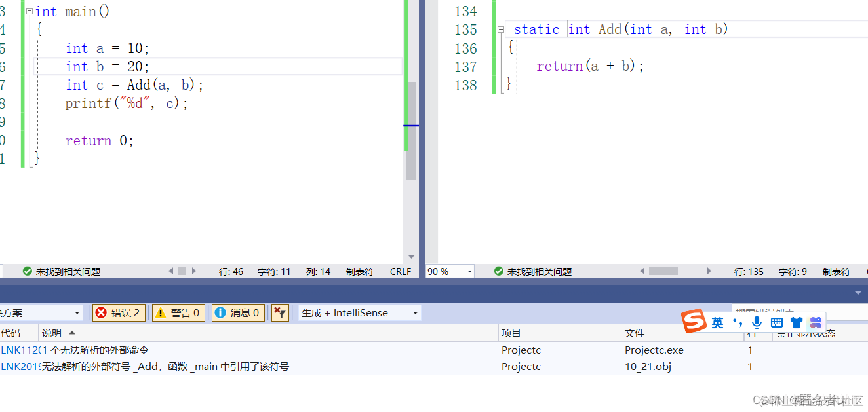868x412 pixels.
Task: Click the right editor horizontal scrollbar thumb
Action: pyautogui.click(x=663, y=271)
